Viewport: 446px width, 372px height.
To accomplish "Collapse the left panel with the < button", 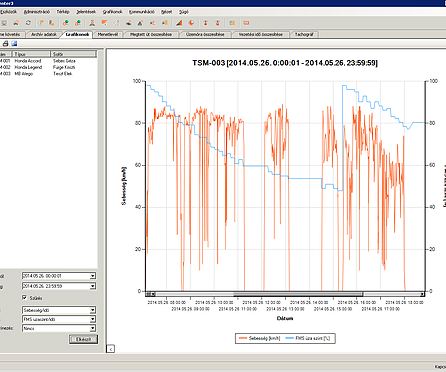I will (111, 349).
